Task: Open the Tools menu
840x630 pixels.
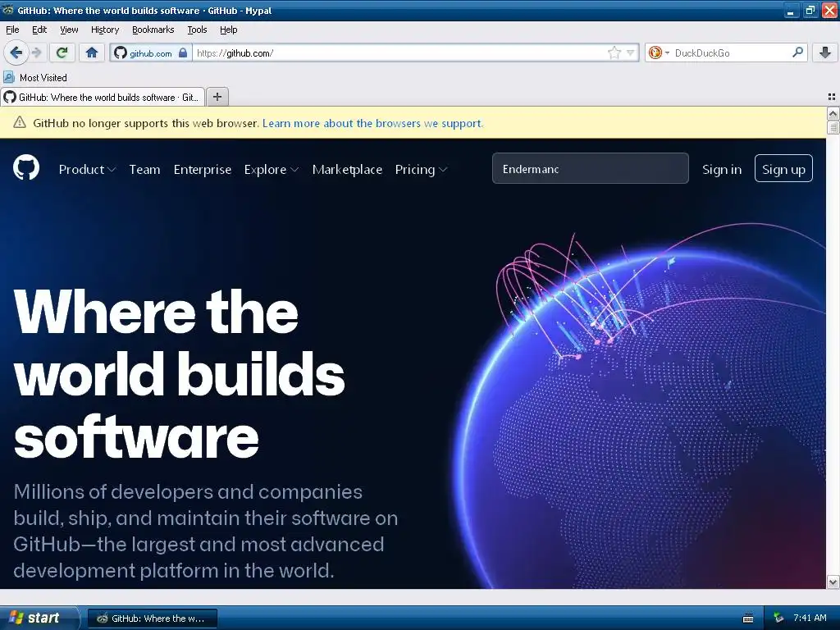Action: coord(197,30)
